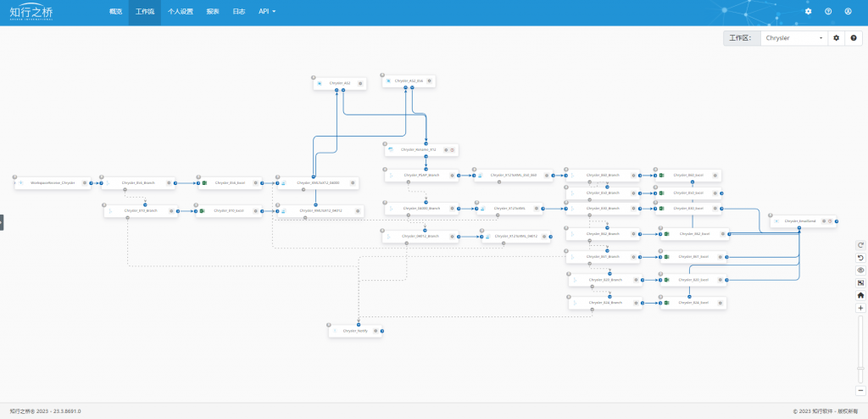Click the image snapshot icon in canvas tools
This screenshot has width=868, height=419.
point(860,282)
